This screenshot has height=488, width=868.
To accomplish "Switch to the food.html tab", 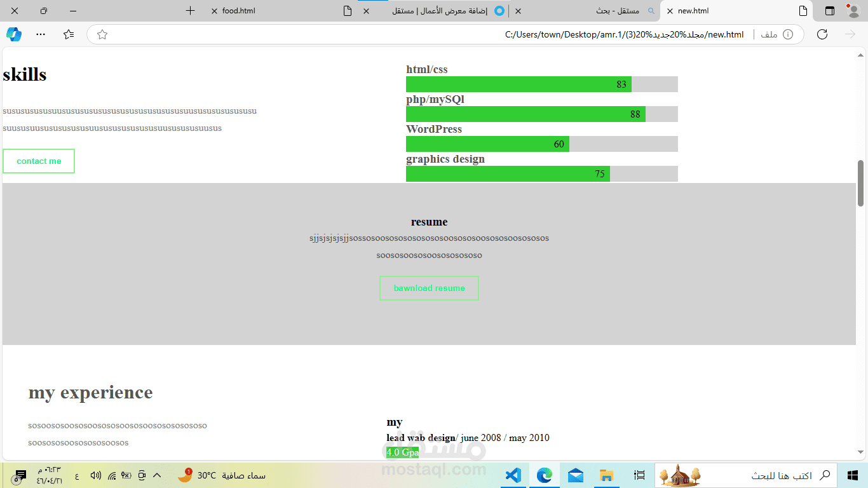I will pyautogui.click(x=281, y=11).
